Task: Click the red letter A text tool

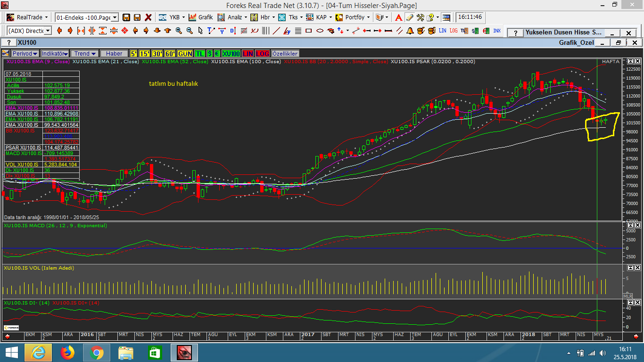Action: pyautogui.click(x=398, y=17)
